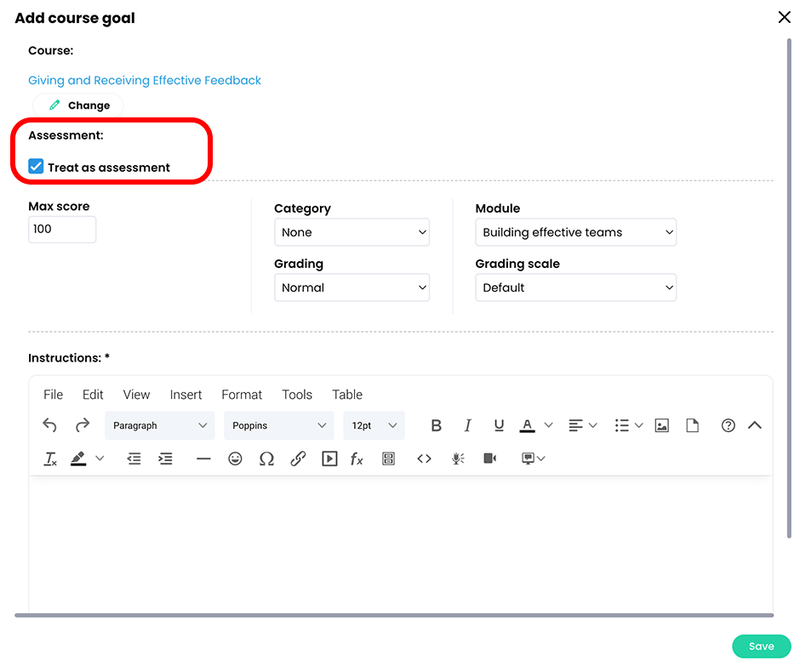The height and width of the screenshot is (672, 806).
Task: Expand the screen recording options arrow
Action: 540,458
